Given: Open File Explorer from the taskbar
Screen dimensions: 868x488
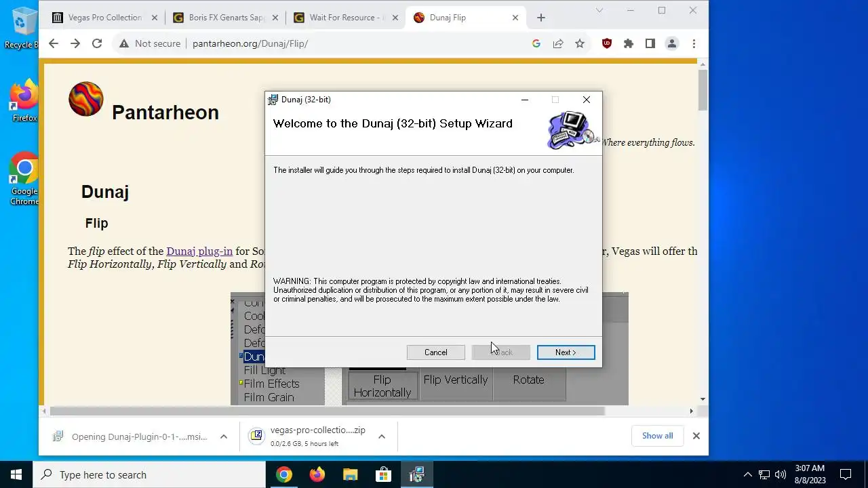Looking at the screenshot, I should point(350,474).
